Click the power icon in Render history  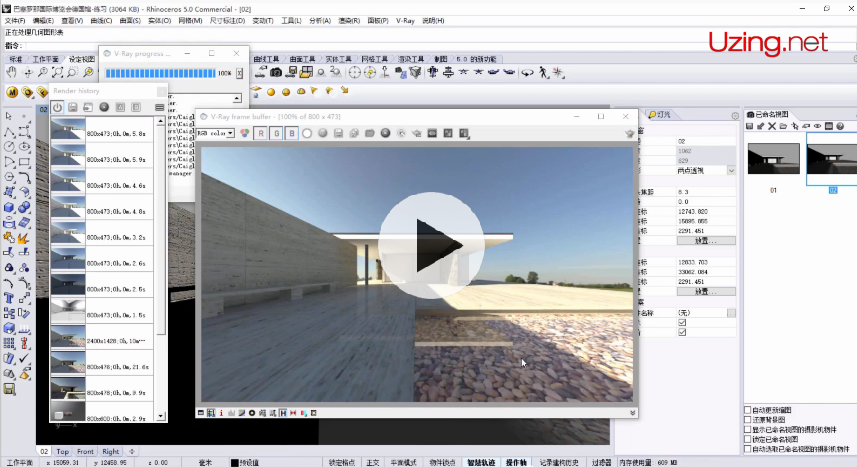(58, 107)
